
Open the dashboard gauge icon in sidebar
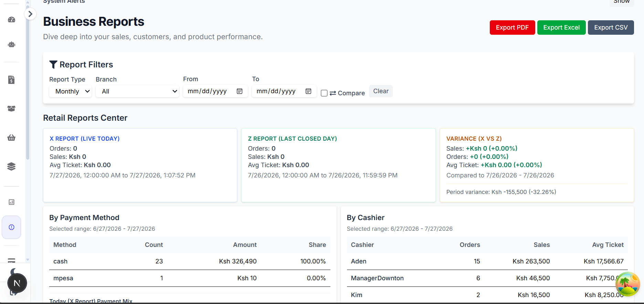11,20
